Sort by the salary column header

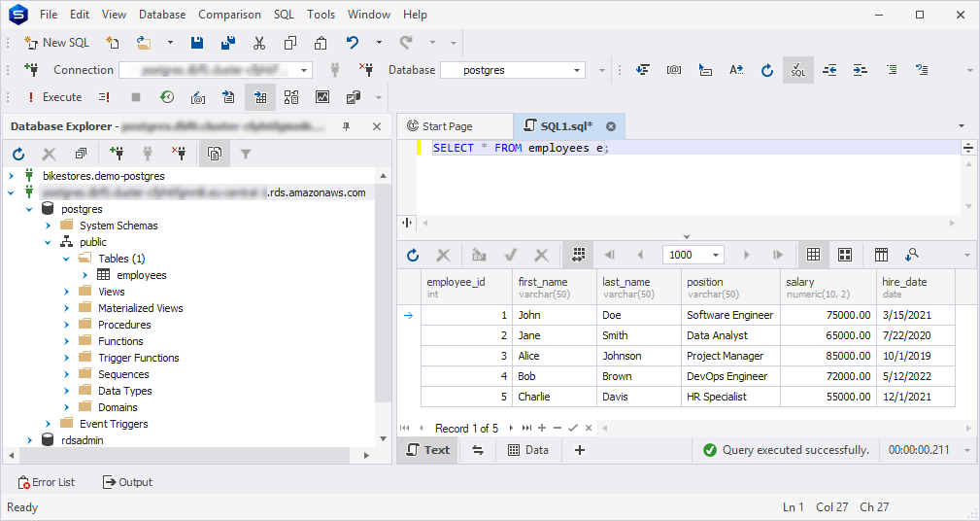pyautogui.click(x=828, y=287)
